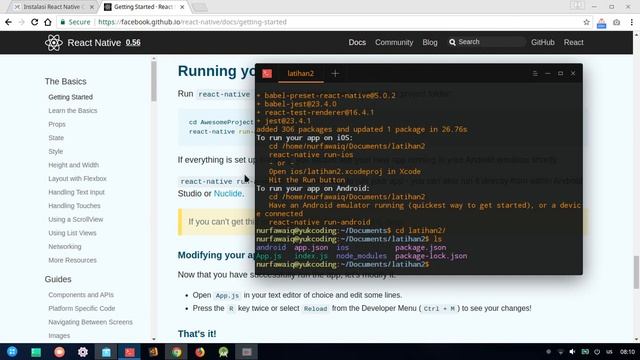Switch to the red terminal taskbar icon
Viewport: 640px width, 360px height.
tap(130, 352)
